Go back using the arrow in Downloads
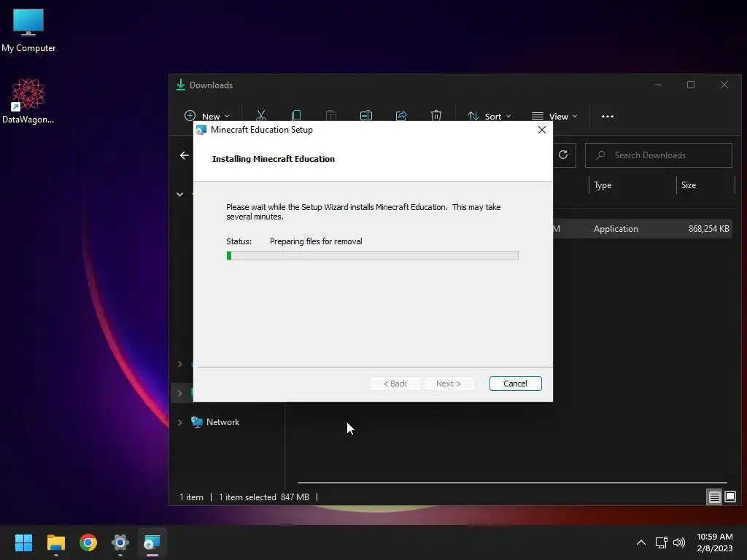 185,155
